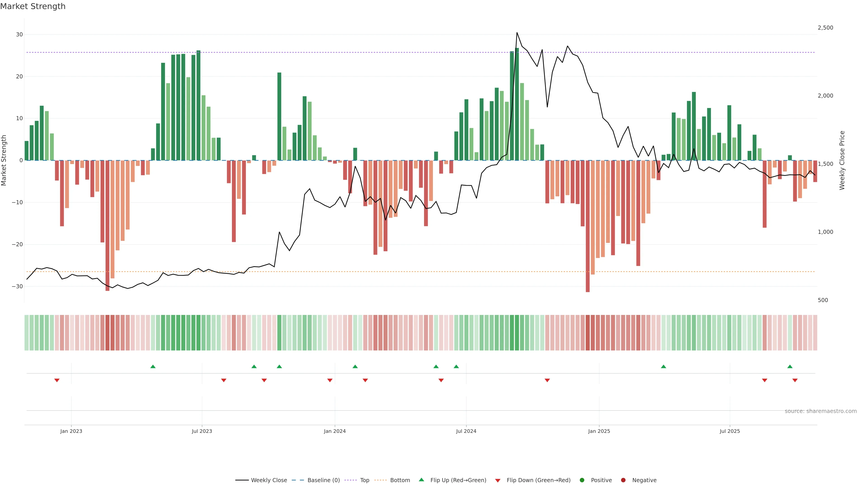The height and width of the screenshot is (488, 868).
Task: Click the Weekly Close Price axis title
Action: click(x=842, y=160)
